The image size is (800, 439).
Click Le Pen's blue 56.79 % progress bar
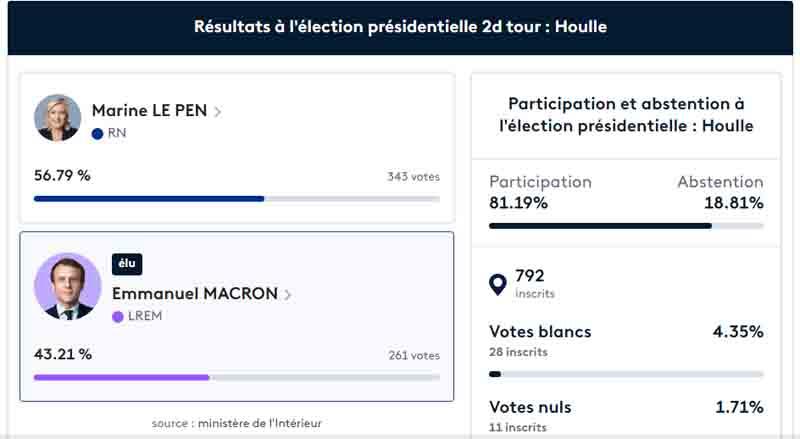237,199
